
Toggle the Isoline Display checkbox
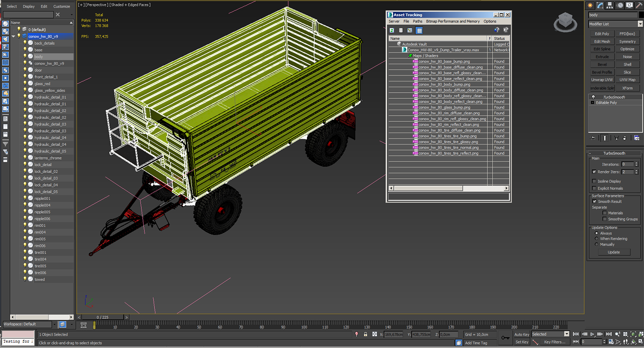click(594, 181)
